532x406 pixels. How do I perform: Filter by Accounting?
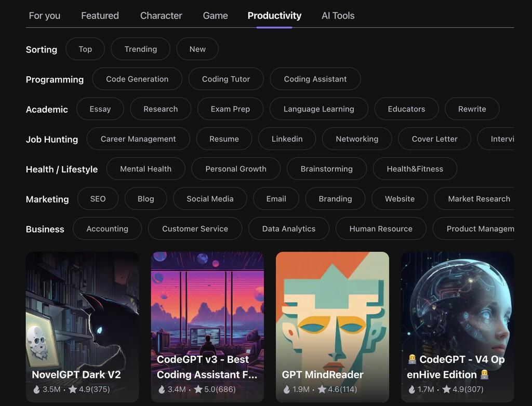click(x=107, y=228)
